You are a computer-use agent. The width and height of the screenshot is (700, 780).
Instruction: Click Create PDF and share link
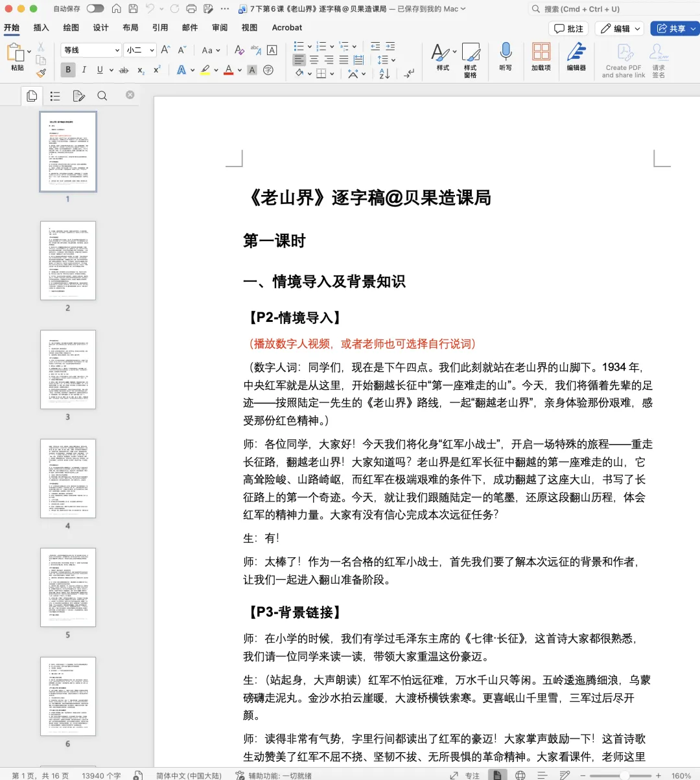[x=624, y=60]
